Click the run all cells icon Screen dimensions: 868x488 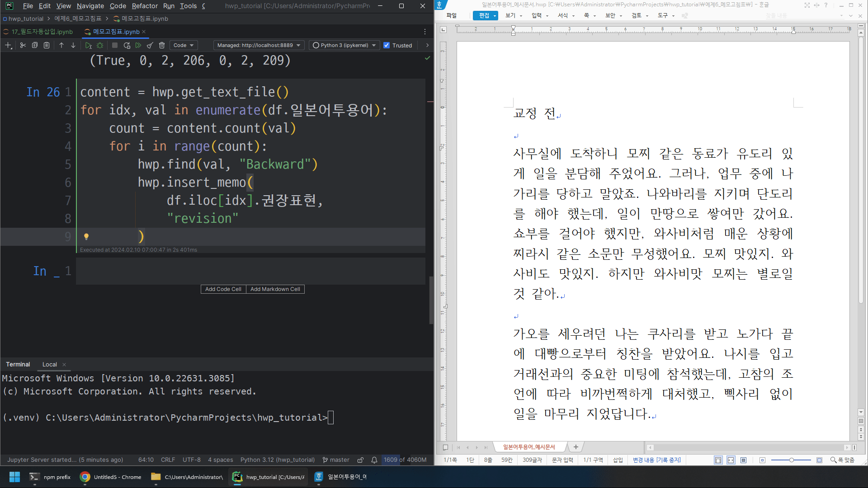pyautogui.click(x=138, y=45)
